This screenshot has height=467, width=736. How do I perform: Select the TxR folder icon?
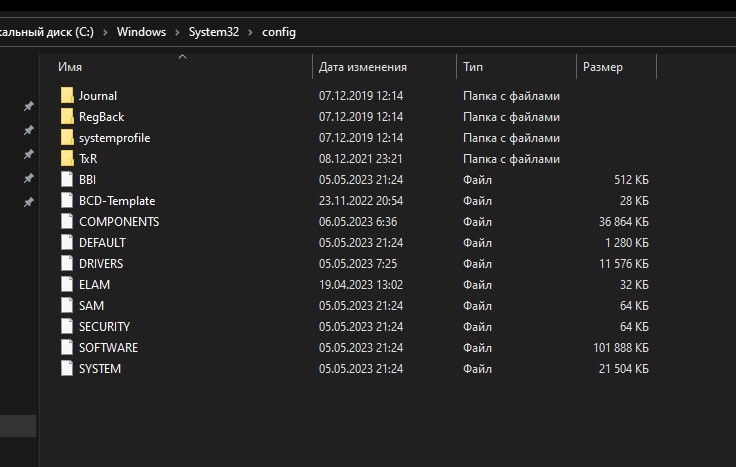(67, 158)
